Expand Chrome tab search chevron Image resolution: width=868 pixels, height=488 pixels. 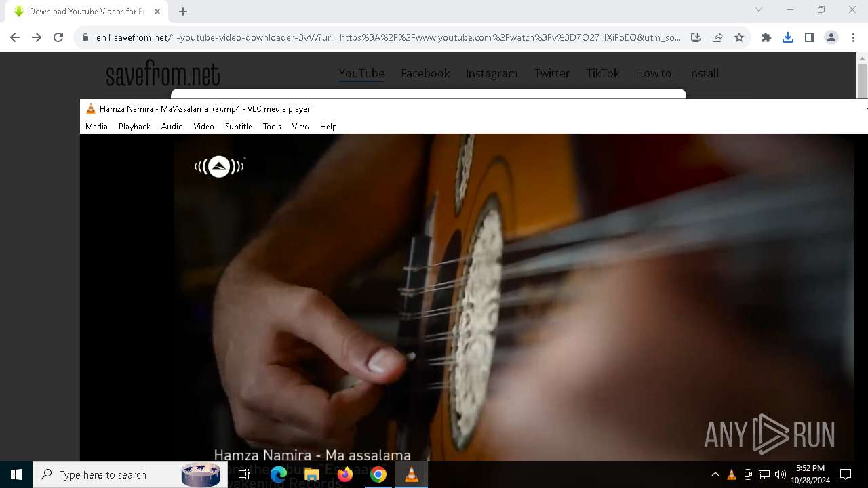tap(759, 9)
